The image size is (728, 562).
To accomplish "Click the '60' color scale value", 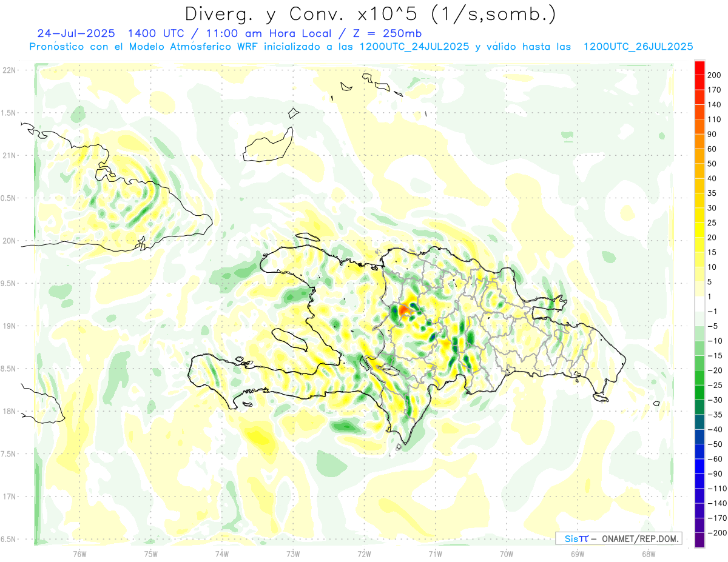I will (x=712, y=149).
